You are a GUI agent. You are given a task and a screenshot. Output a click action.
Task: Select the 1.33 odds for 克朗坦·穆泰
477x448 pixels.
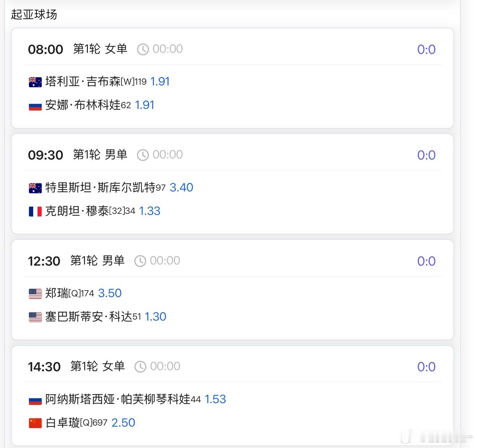[150, 211]
